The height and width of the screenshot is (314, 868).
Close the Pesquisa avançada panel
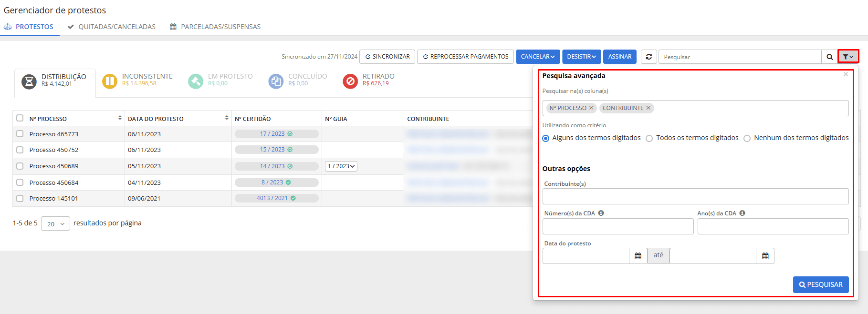point(846,74)
